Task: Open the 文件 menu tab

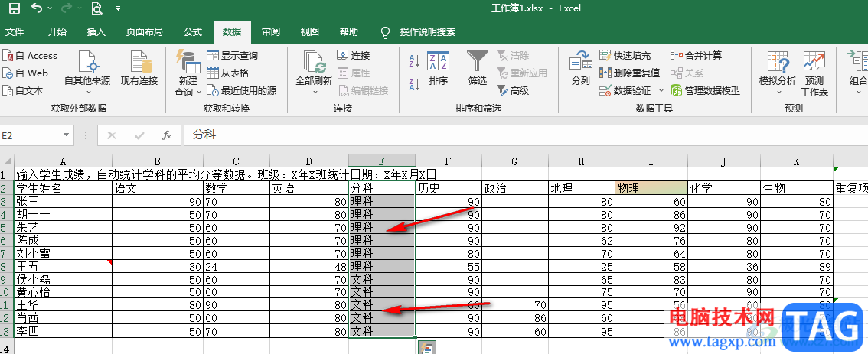Action: [15, 32]
